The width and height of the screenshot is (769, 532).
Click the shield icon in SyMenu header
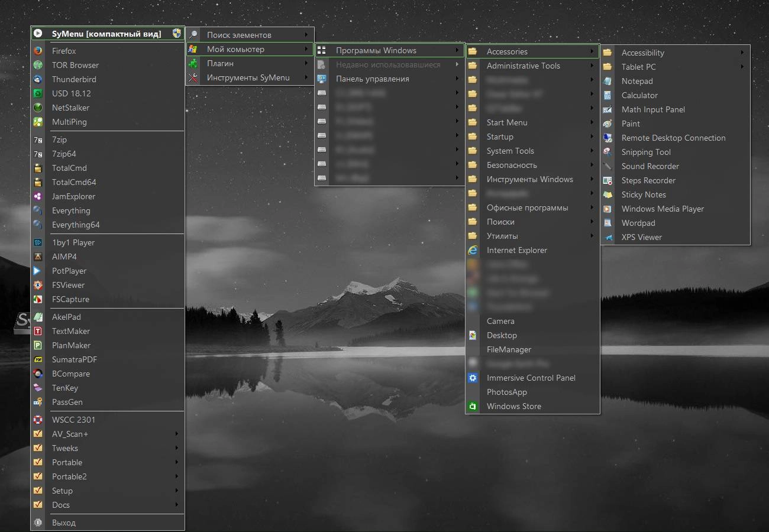[176, 34]
